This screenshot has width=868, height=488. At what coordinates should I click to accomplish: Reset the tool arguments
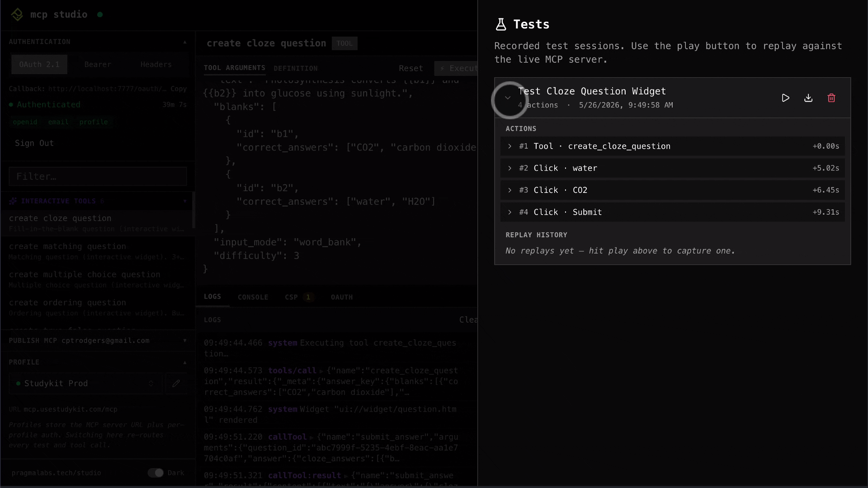(410, 69)
